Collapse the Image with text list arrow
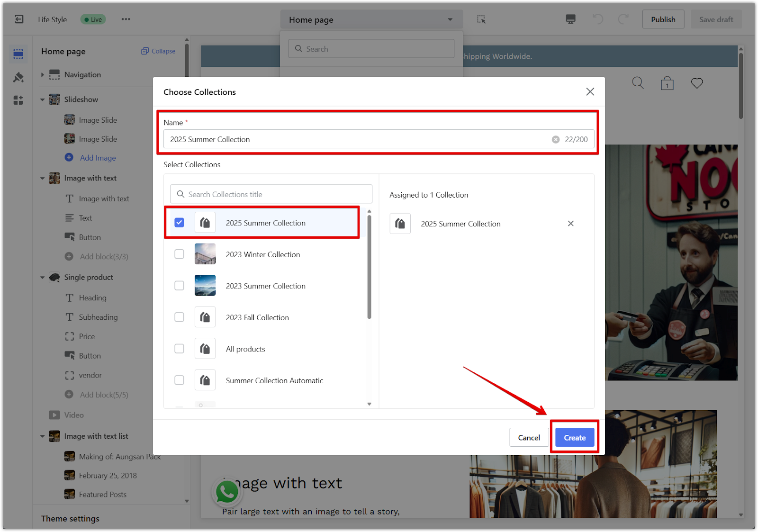758x532 pixels. tap(42, 436)
